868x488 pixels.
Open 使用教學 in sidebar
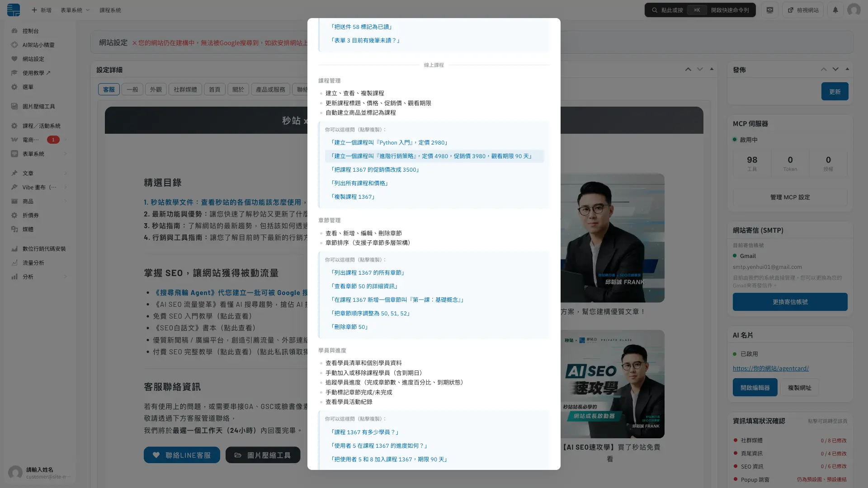[36, 73]
